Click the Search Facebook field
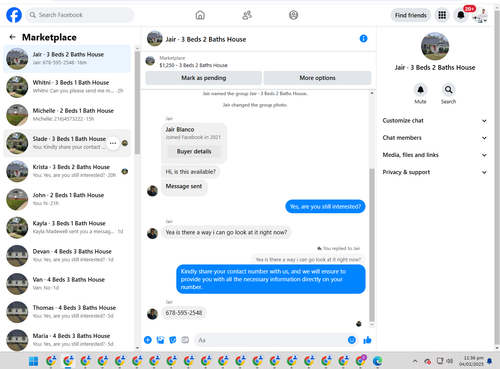This screenshot has width=500, height=369. (80, 15)
